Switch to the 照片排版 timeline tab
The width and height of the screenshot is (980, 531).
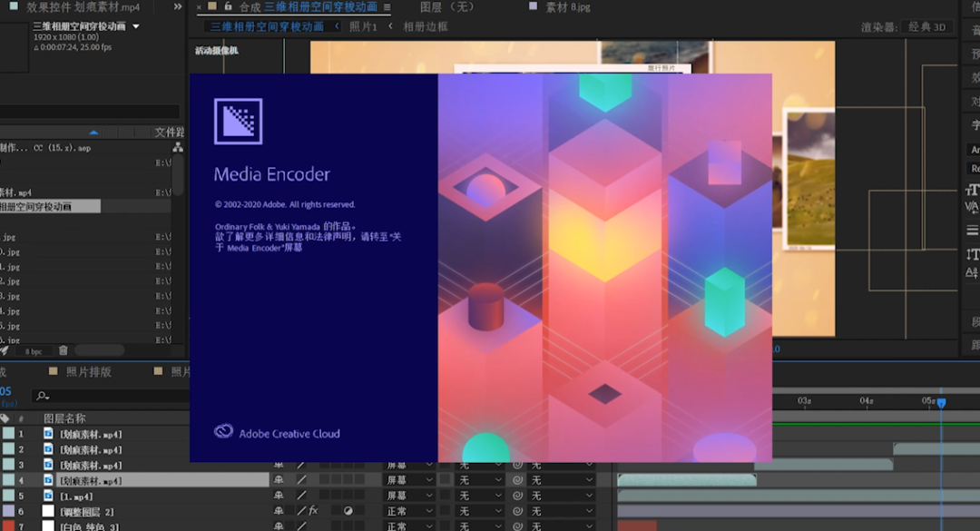click(x=88, y=371)
